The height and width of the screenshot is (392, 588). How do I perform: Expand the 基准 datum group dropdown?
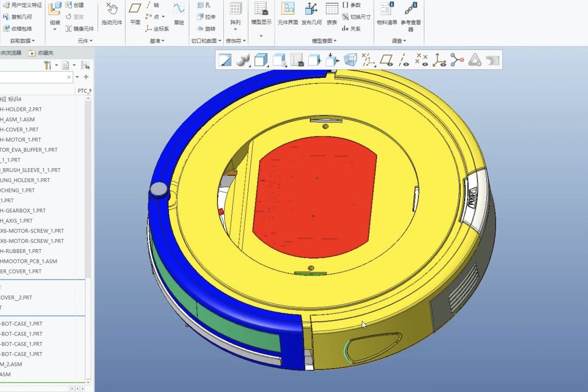pyautogui.click(x=157, y=41)
